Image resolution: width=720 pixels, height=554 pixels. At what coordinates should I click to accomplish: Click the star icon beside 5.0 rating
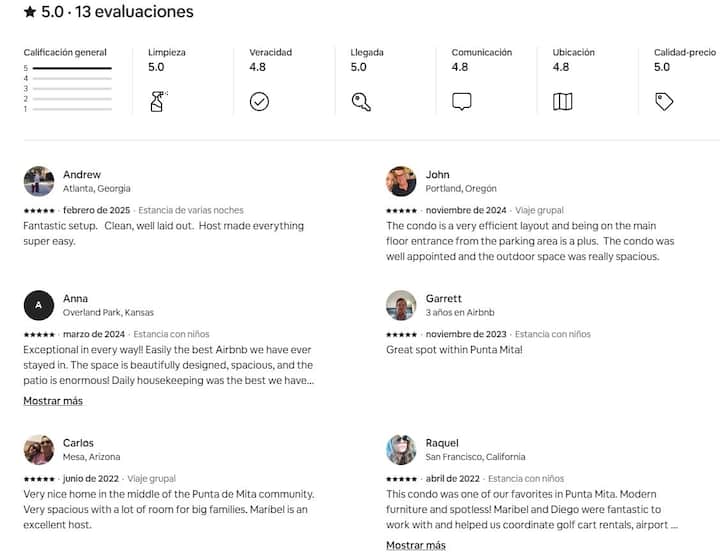point(30,12)
